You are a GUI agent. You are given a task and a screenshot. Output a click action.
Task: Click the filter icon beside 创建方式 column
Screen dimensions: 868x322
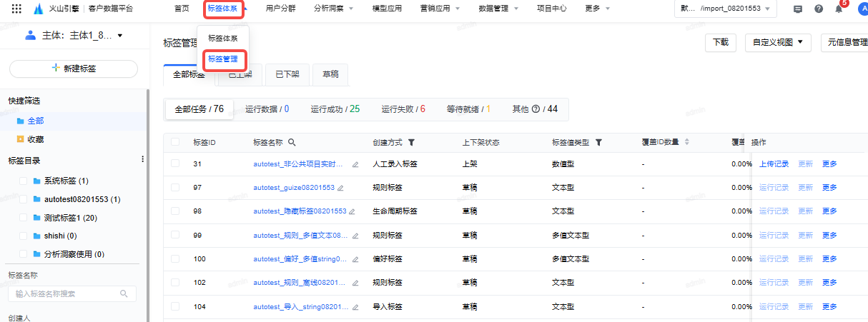coord(411,142)
